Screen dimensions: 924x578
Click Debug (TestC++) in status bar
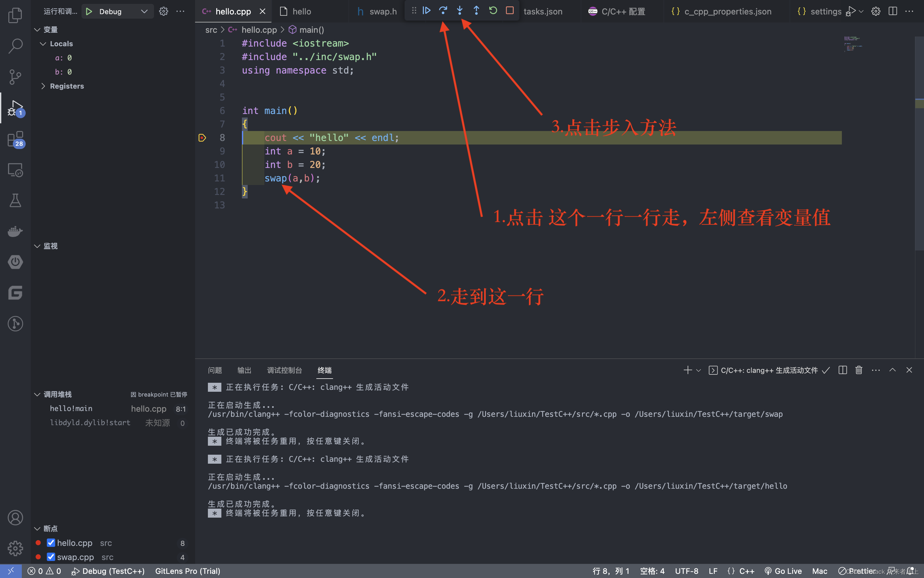[108, 571]
